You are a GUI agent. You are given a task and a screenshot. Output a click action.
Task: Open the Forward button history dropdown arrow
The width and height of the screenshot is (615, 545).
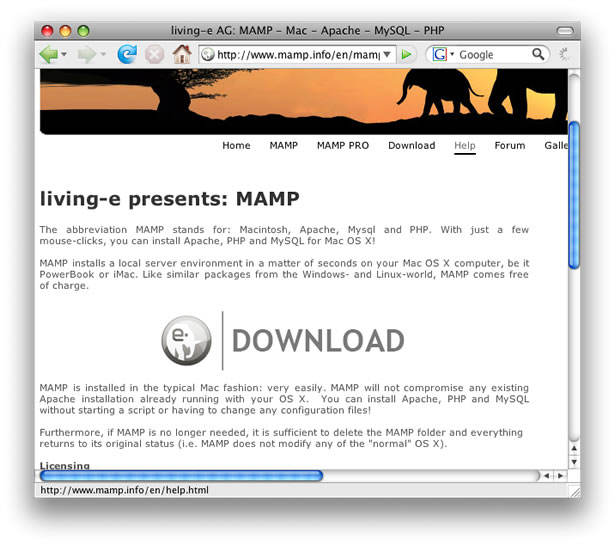[x=104, y=54]
